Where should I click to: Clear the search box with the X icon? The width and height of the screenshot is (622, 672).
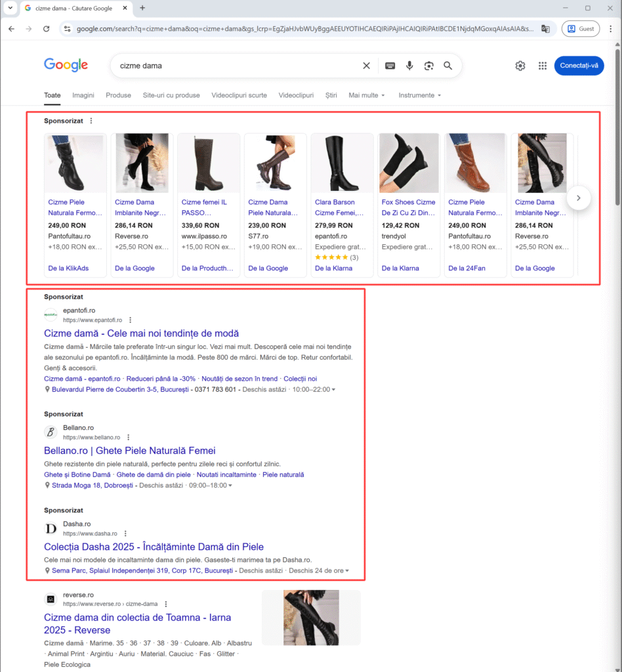click(x=366, y=66)
